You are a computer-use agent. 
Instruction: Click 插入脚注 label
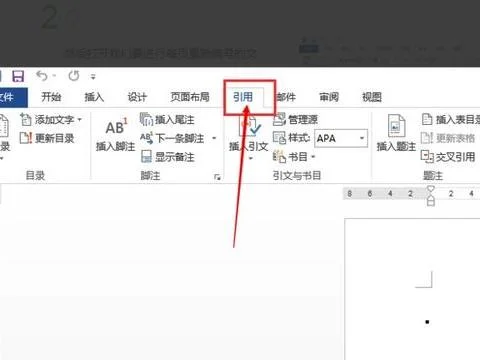(115, 146)
